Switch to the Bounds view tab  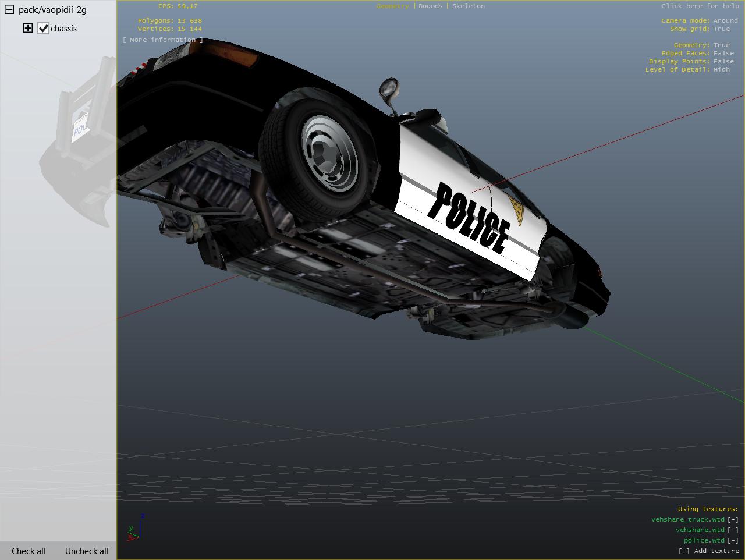pyautogui.click(x=430, y=6)
